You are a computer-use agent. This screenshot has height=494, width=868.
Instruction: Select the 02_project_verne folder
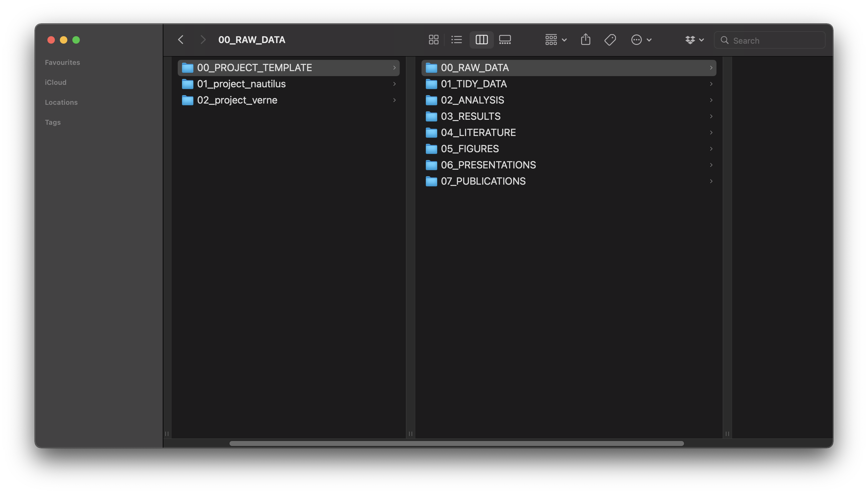pyautogui.click(x=288, y=100)
